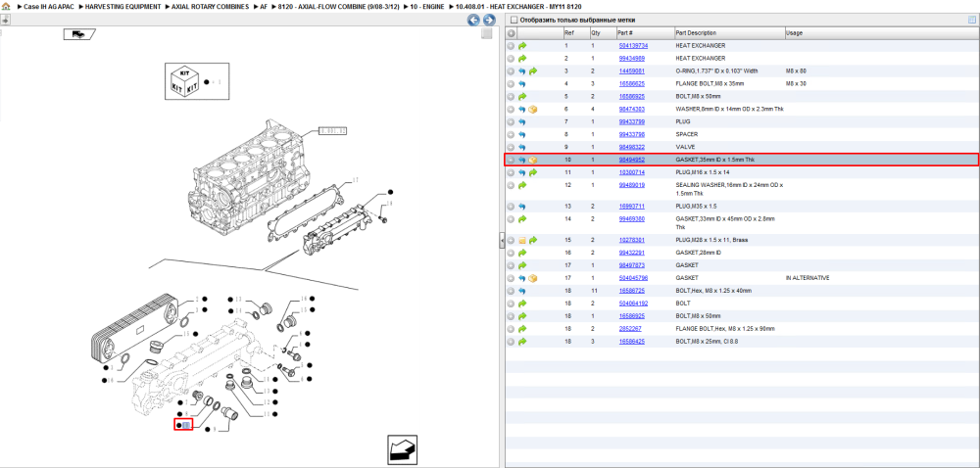Viewport: 980px width, 468px height.
Task: Click green arrow in PLUG 10300714 row
Action: (533, 172)
